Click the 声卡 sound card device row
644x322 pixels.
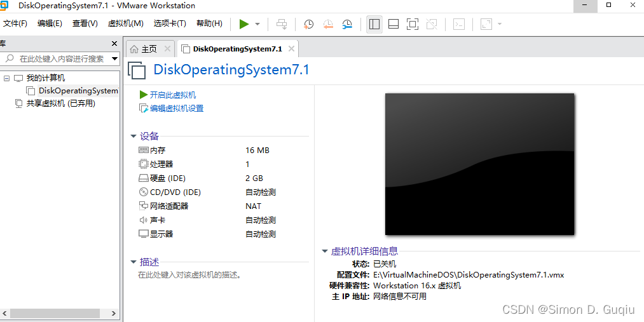[x=223, y=220]
